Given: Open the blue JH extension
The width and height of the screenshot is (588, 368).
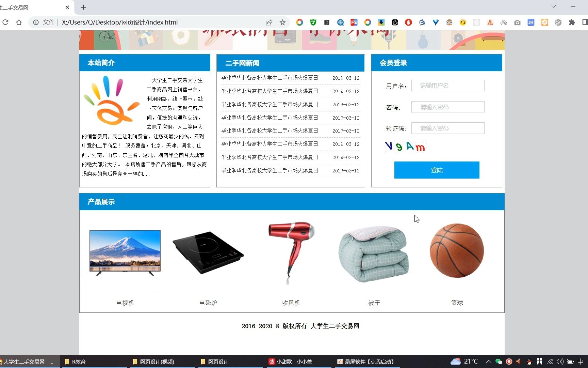Looking at the screenshot, I should 531,22.
